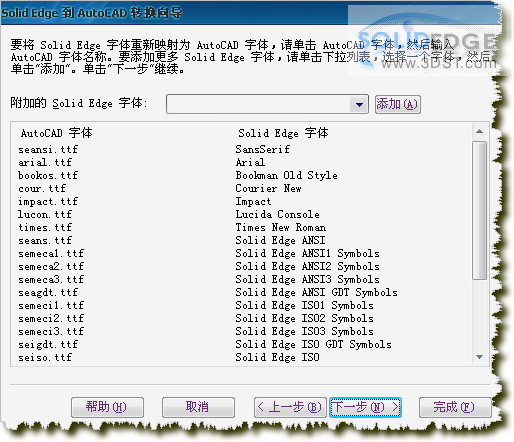The height and width of the screenshot is (442, 514).
Task: Select the AutoCAD font lucon.ttf
Action: click(45, 214)
